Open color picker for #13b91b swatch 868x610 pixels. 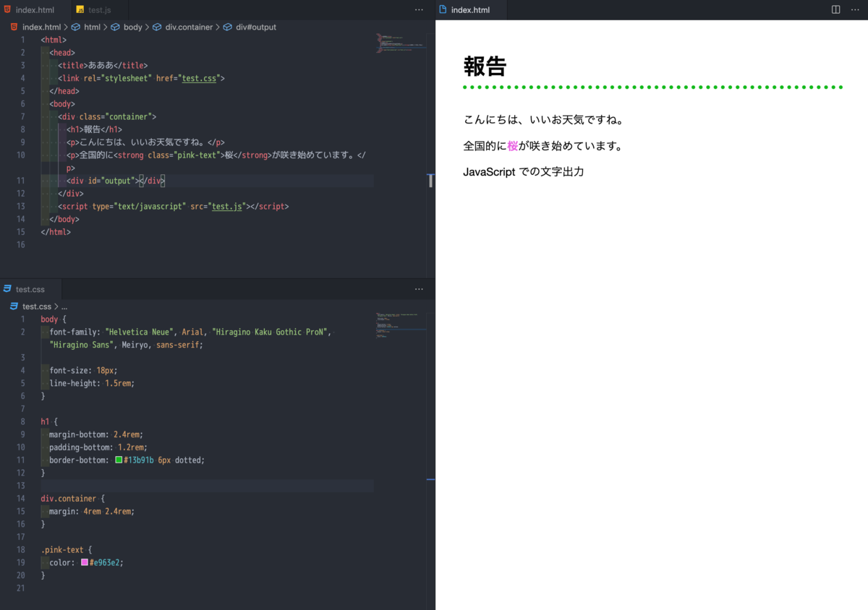tap(119, 460)
